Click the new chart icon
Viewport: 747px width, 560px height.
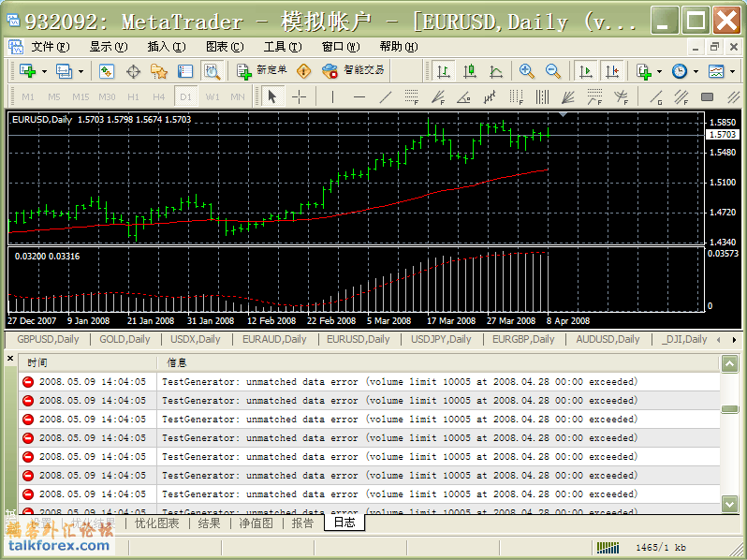(x=28, y=71)
